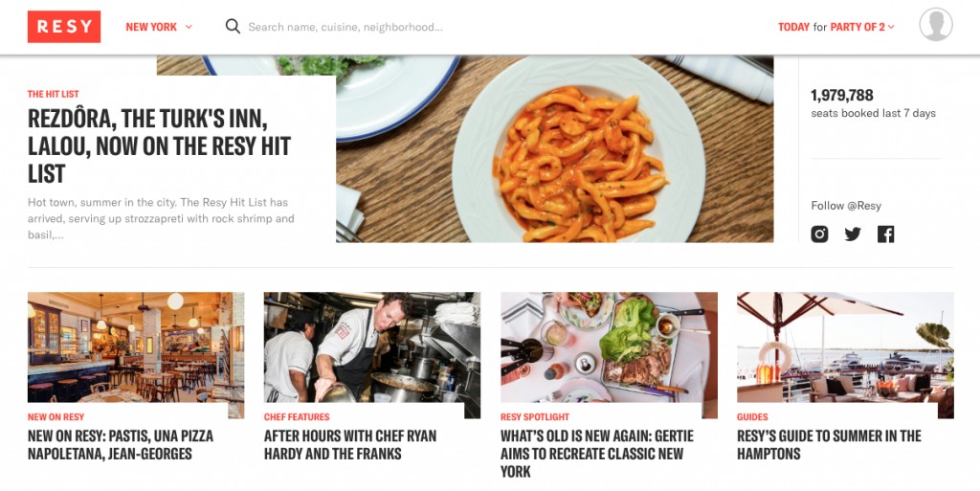980x491 pixels.
Task: Focus the restaurant search field
Action: (345, 27)
